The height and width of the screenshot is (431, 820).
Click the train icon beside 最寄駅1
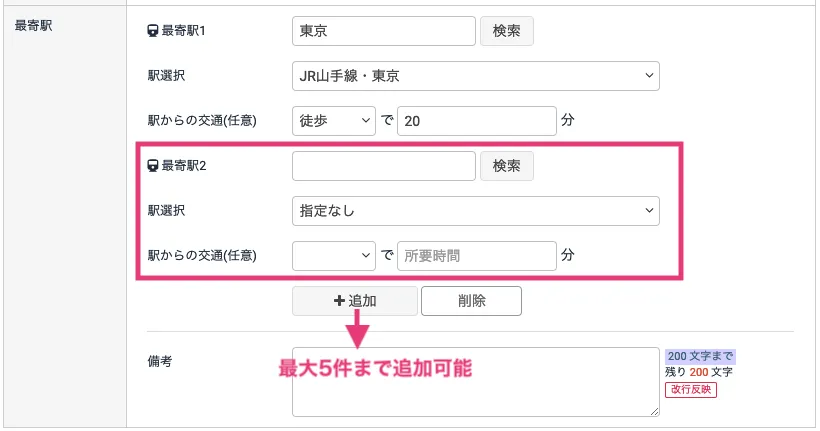point(153,31)
